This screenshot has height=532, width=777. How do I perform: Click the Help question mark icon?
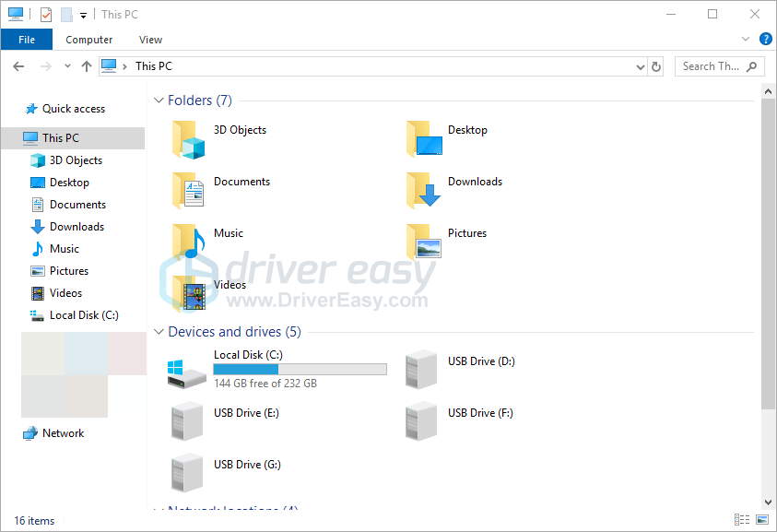coord(765,39)
